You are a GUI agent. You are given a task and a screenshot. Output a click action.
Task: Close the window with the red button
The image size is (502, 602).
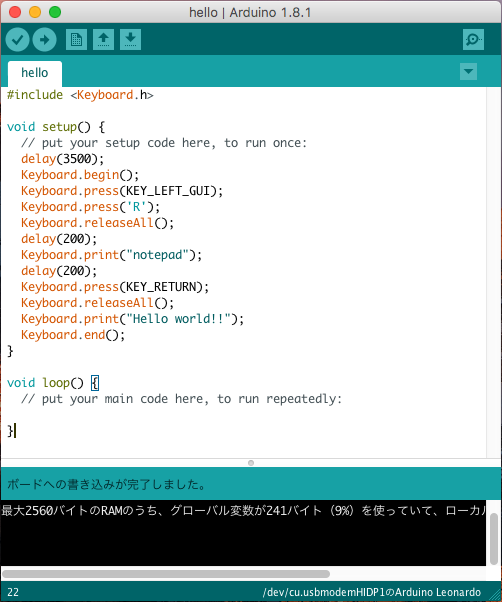tap(15, 12)
